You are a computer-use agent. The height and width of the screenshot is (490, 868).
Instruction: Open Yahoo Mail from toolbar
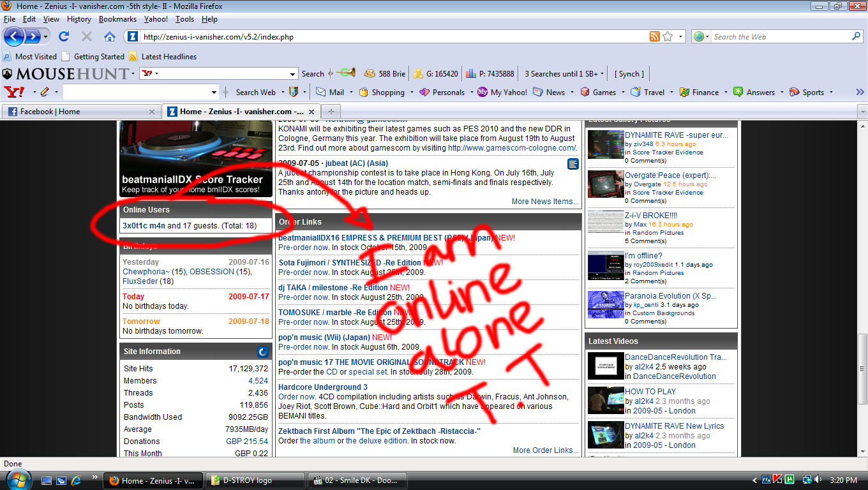[x=330, y=92]
